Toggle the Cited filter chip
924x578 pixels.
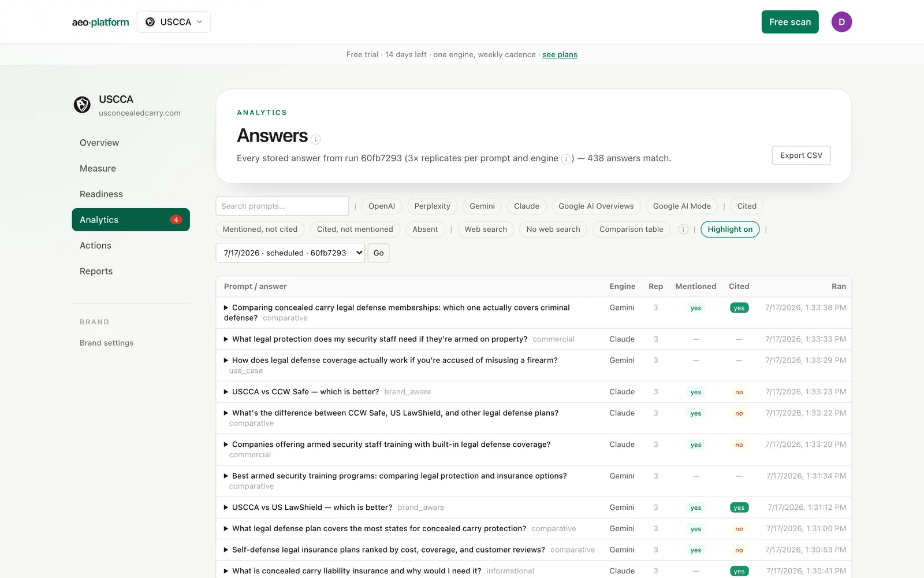click(x=747, y=206)
